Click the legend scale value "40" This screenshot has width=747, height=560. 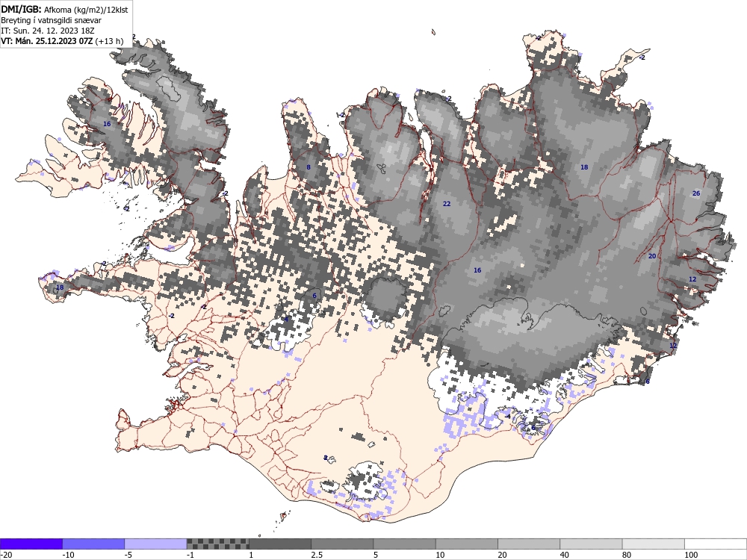click(565, 555)
